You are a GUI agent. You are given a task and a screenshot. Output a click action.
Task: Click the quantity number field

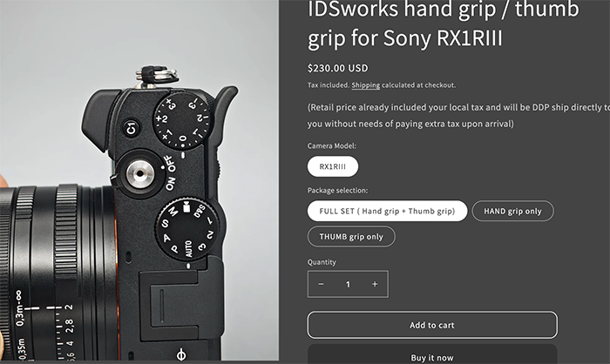pos(348,284)
